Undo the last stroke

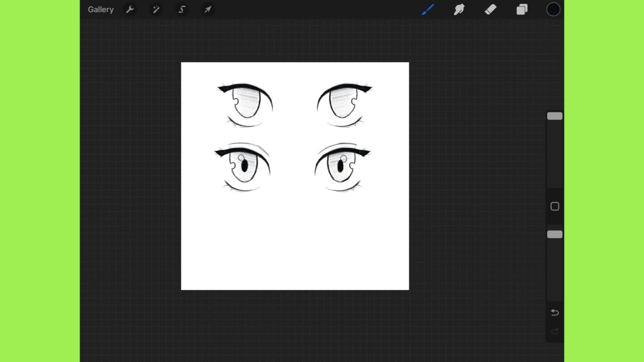(x=554, y=313)
